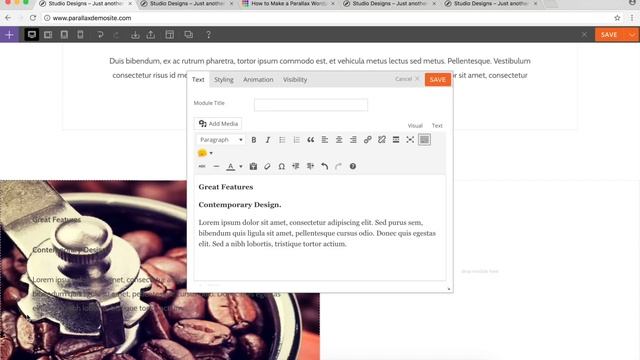
Task: Decrease the paragraph indent
Action: coord(296,167)
